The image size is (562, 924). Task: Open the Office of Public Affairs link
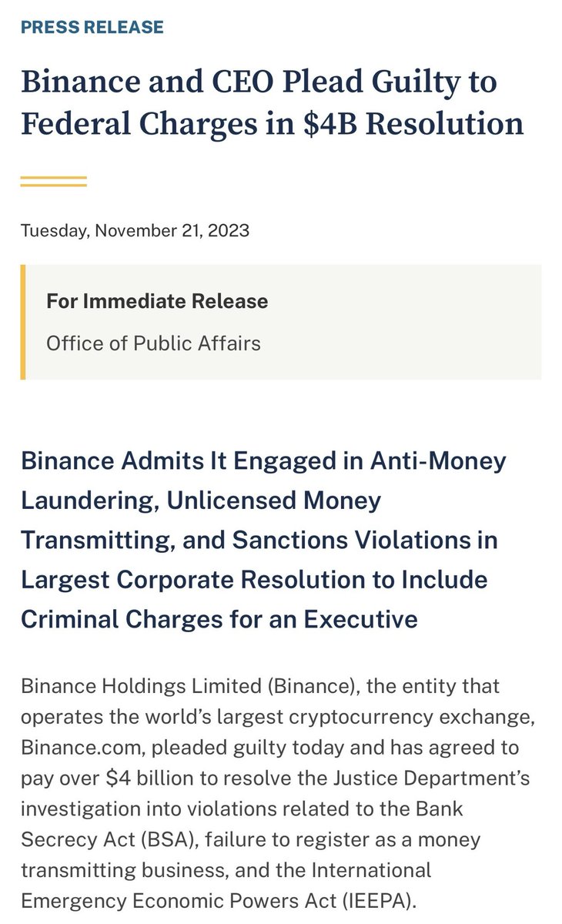click(153, 343)
